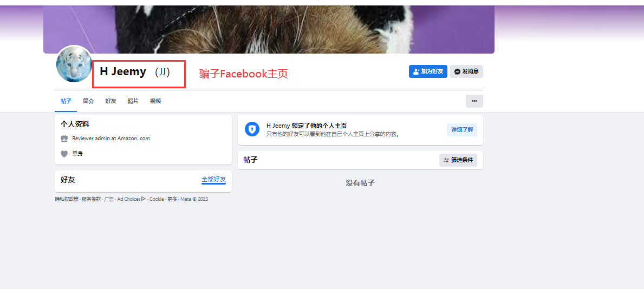Open the Ad Choices footer link
This screenshot has height=289, width=644.
pyautogui.click(x=132, y=199)
